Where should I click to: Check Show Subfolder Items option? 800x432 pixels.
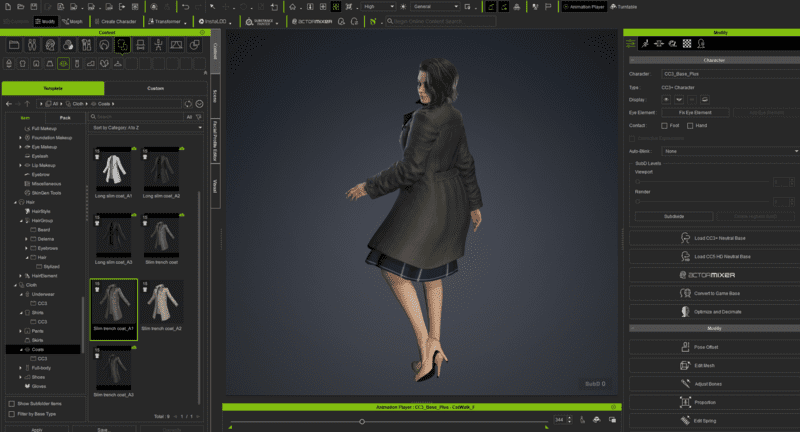pos(11,402)
